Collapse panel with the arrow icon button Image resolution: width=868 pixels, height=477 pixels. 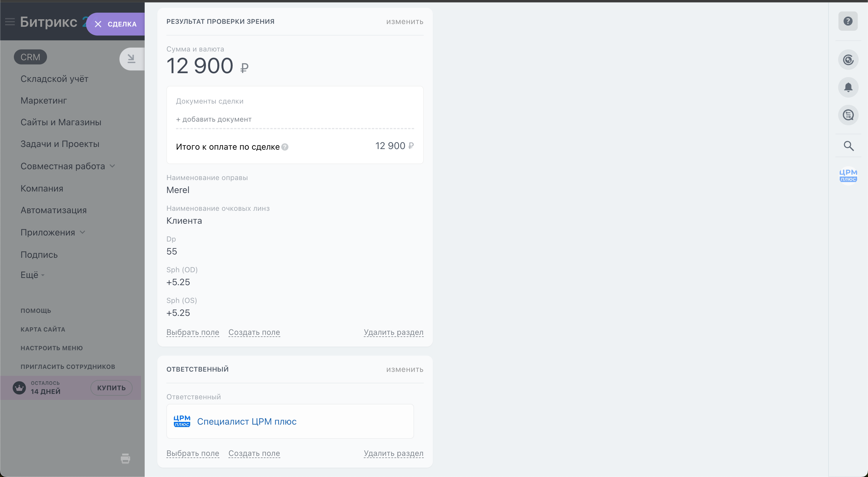tap(131, 59)
